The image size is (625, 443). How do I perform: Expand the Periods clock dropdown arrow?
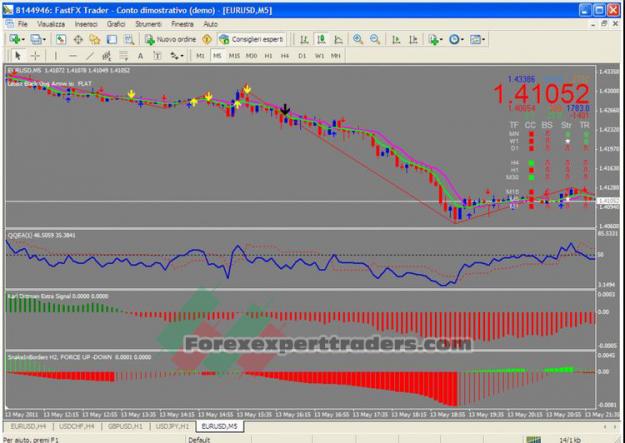click(462, 39)
